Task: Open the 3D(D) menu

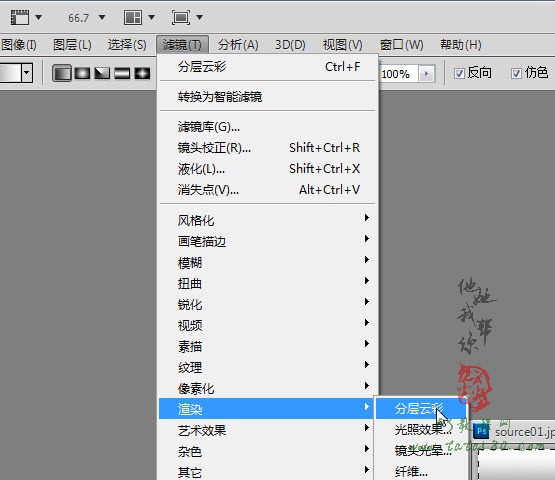Action: [290, 45]
